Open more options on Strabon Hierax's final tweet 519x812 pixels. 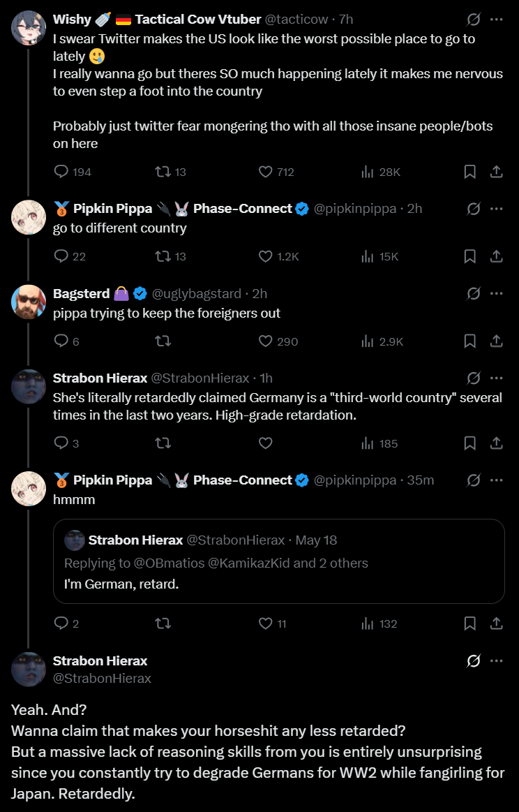pos(496,660)
